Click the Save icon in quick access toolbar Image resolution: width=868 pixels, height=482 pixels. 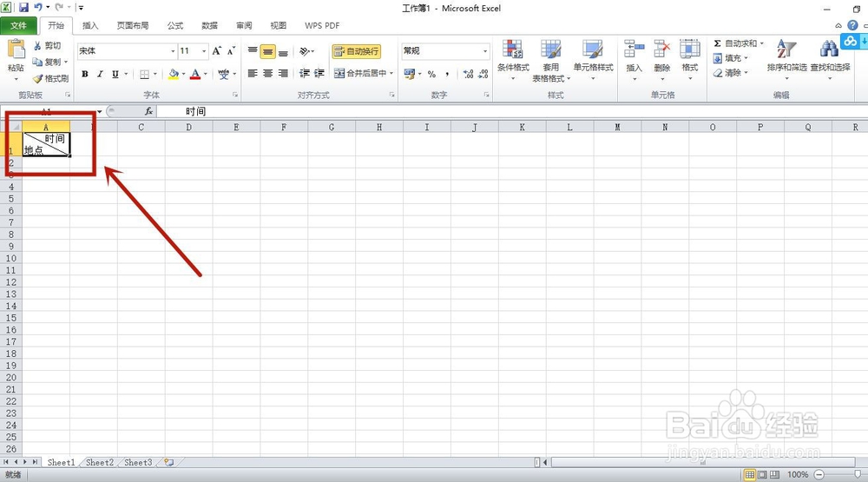23,8
